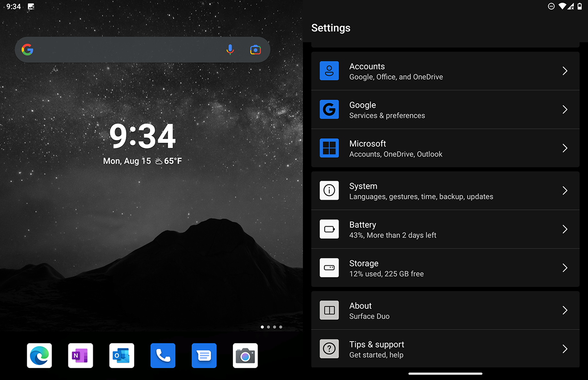Select 'Languages, gestures, time, backup, updates' text
The height and width of the screenshot is (380, 588).
pos(421,197)
